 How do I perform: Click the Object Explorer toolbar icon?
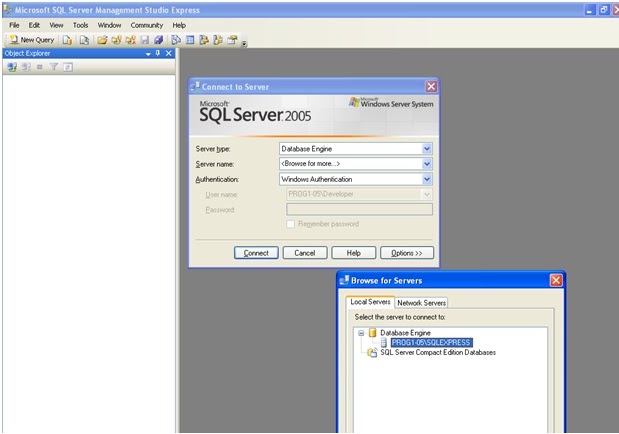[204, 40]
